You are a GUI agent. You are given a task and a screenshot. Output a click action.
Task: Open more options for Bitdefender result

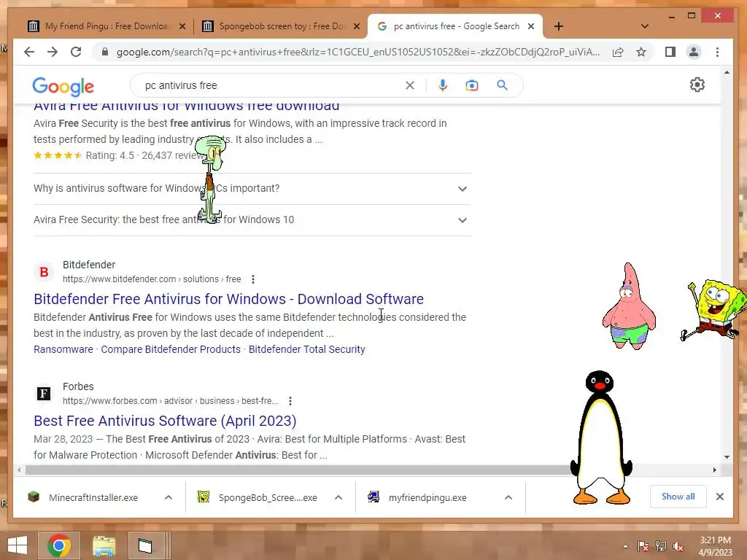click(x=253, y=279)
